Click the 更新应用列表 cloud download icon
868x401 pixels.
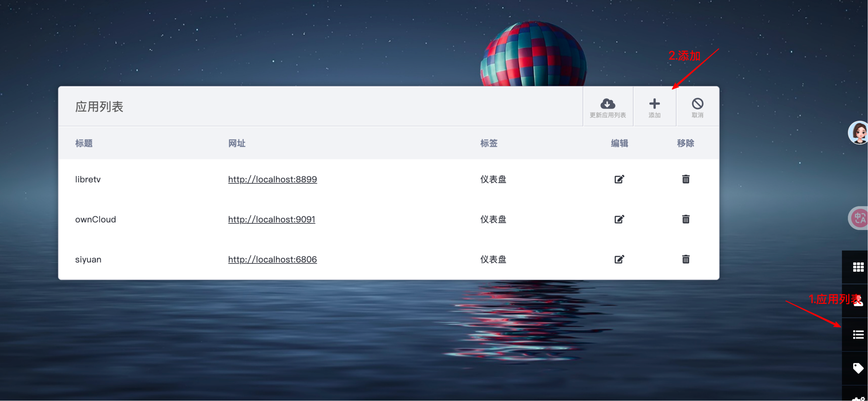click(x=608, y=104)
